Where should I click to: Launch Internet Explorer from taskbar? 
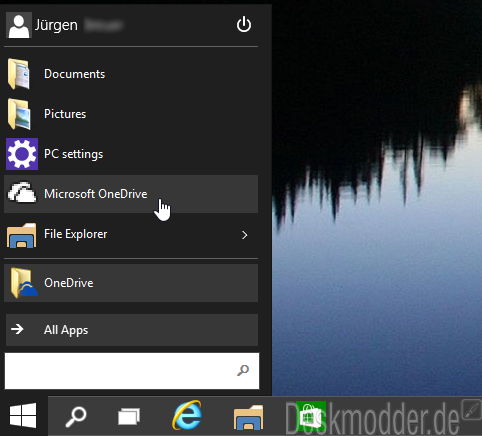pos(187,416)
